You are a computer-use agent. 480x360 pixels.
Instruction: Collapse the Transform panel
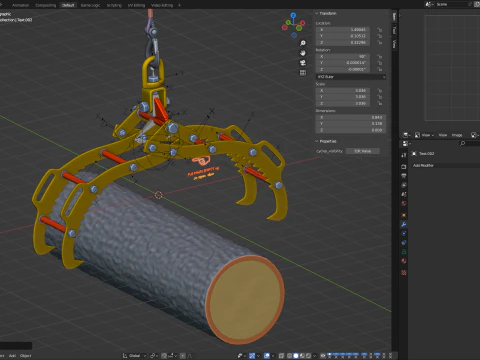coord(326,13)
